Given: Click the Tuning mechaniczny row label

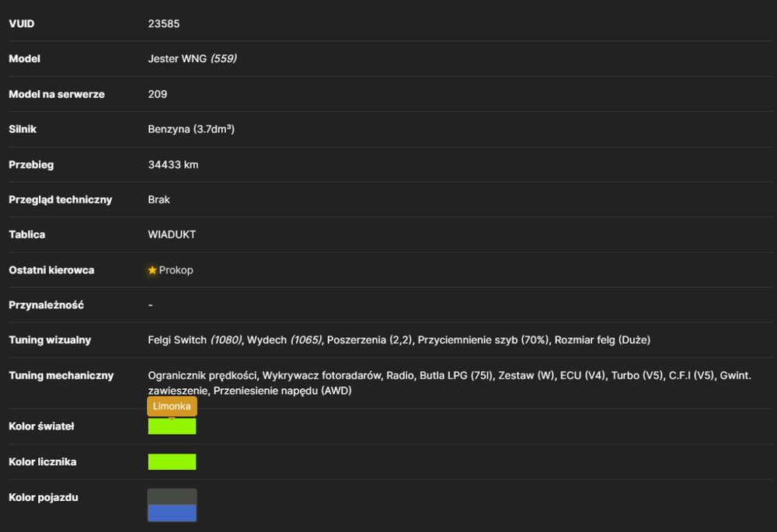Looking at the screenshot, I should coord(61,375).
